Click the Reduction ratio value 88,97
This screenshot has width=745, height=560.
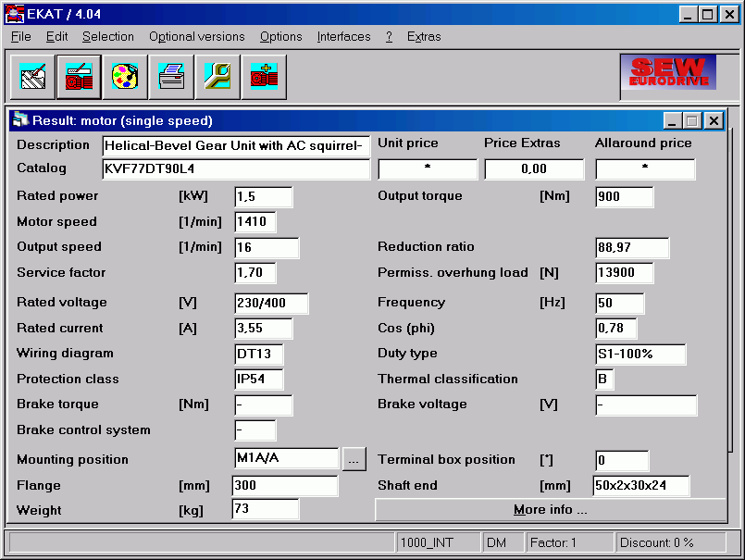(632, 248)
